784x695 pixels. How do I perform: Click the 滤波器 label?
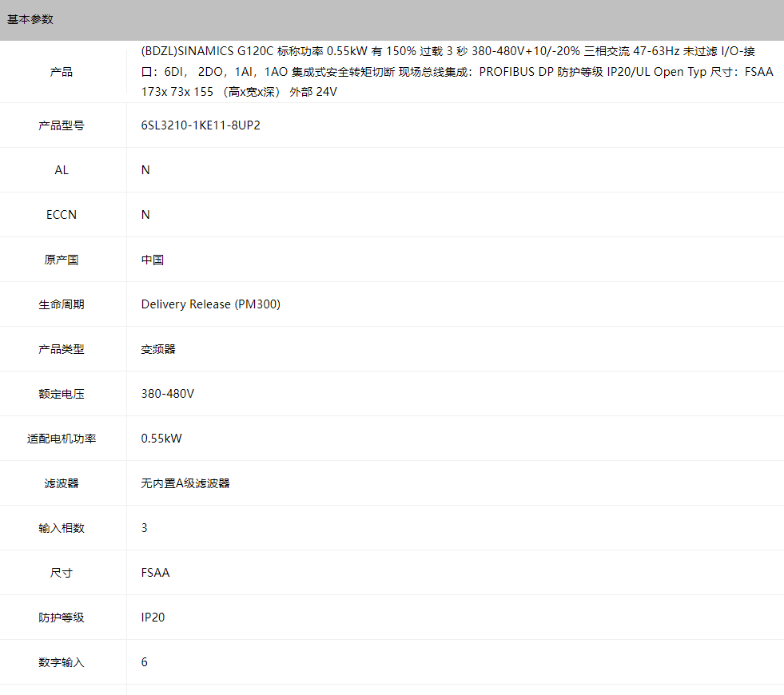[x=62, y=483]
